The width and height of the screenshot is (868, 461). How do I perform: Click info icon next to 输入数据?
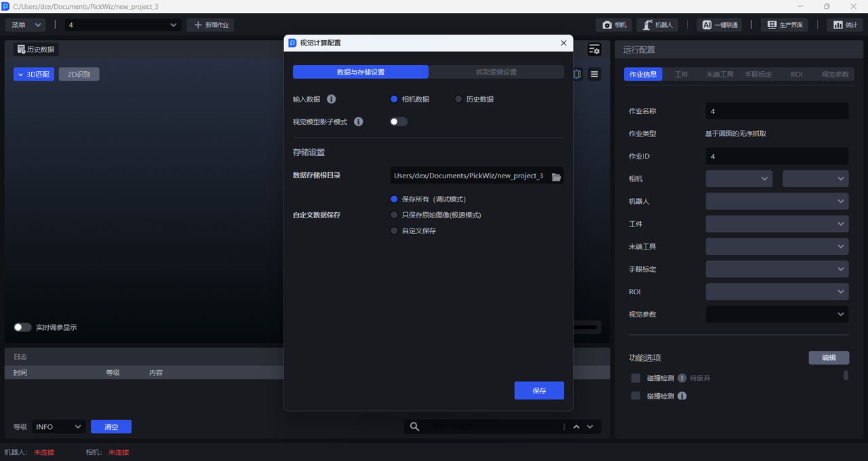[332, 99]
